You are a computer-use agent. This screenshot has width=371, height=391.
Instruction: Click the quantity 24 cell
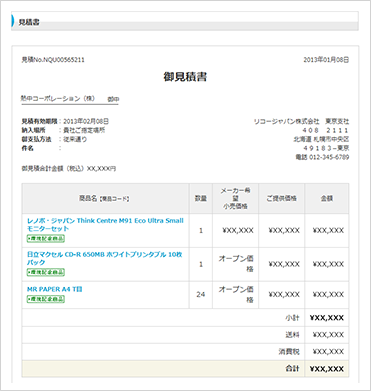(x=201, y=295)
